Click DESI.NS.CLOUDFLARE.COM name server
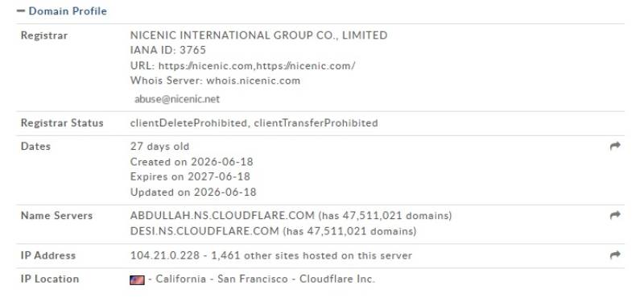This screenshot has height=298, width=644. 204,231
